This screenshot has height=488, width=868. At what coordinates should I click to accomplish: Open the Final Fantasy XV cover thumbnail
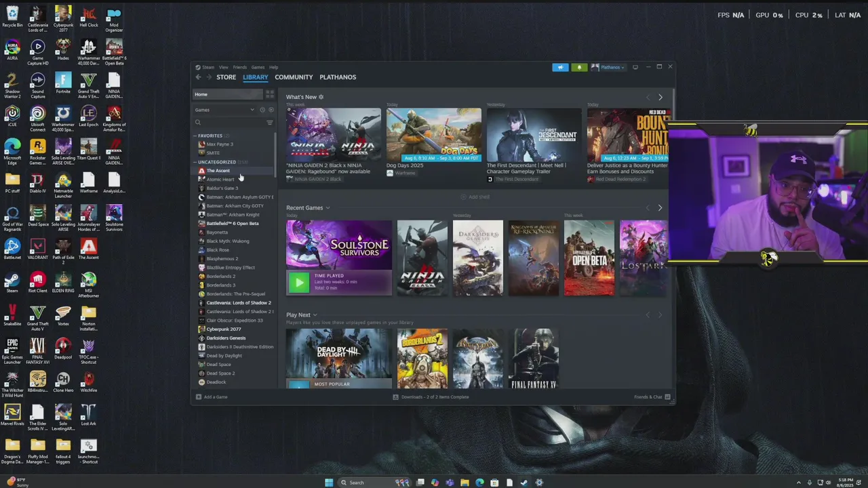(534, 359)
